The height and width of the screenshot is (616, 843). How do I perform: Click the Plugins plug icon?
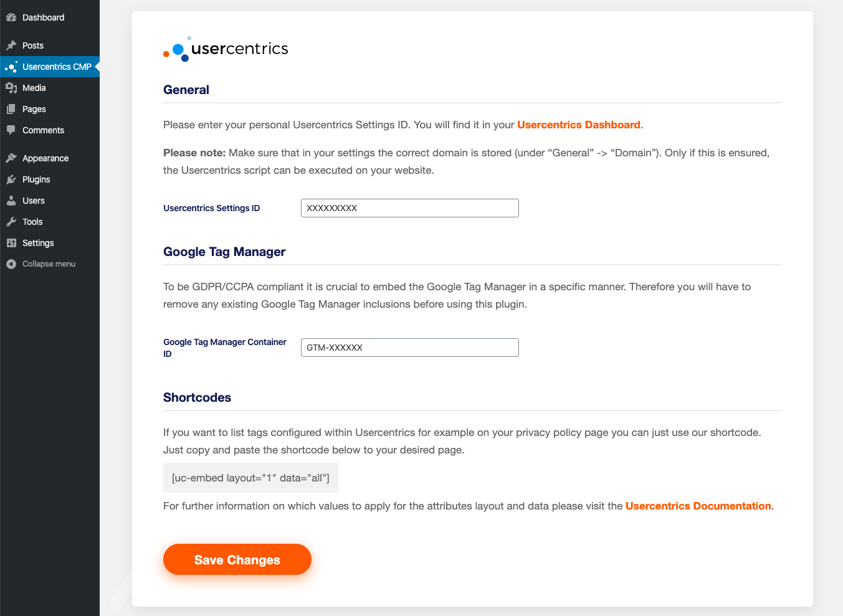click(x=11, y=179)
